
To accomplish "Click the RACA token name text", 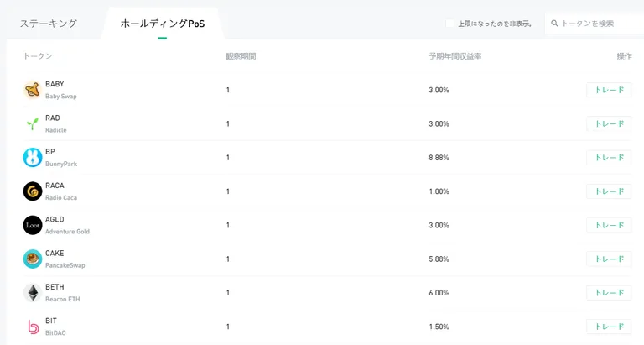I will click(55, 186).
